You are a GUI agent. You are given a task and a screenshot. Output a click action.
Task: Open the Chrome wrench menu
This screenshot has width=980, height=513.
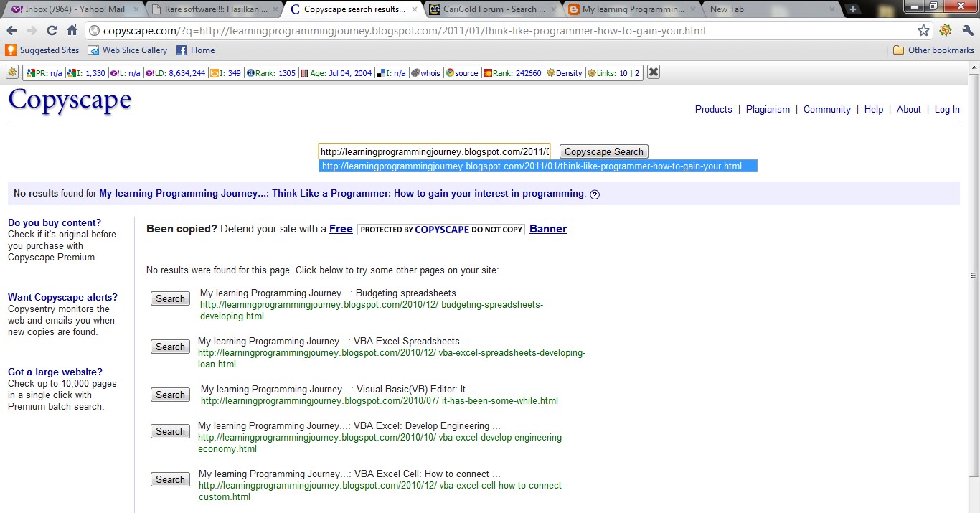point(967,30)
